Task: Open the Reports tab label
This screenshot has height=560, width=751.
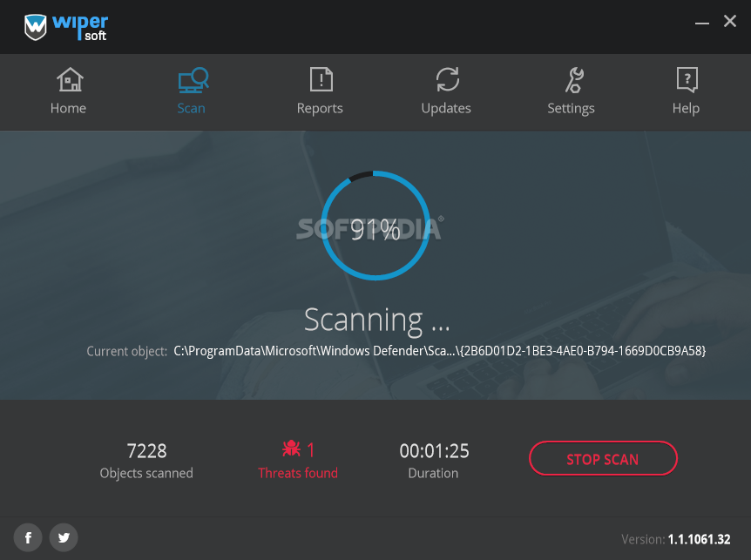Action: pos(320,109)
